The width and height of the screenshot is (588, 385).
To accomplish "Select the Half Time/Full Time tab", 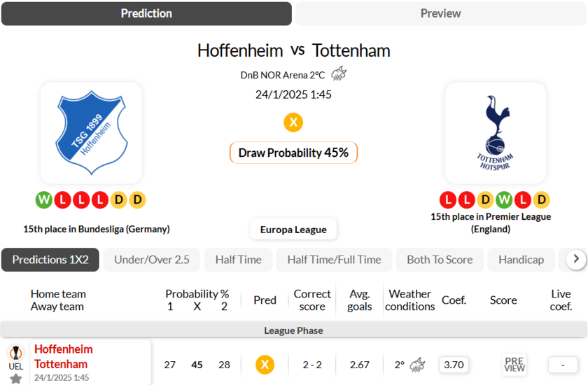I will click(x=334, y=260).
